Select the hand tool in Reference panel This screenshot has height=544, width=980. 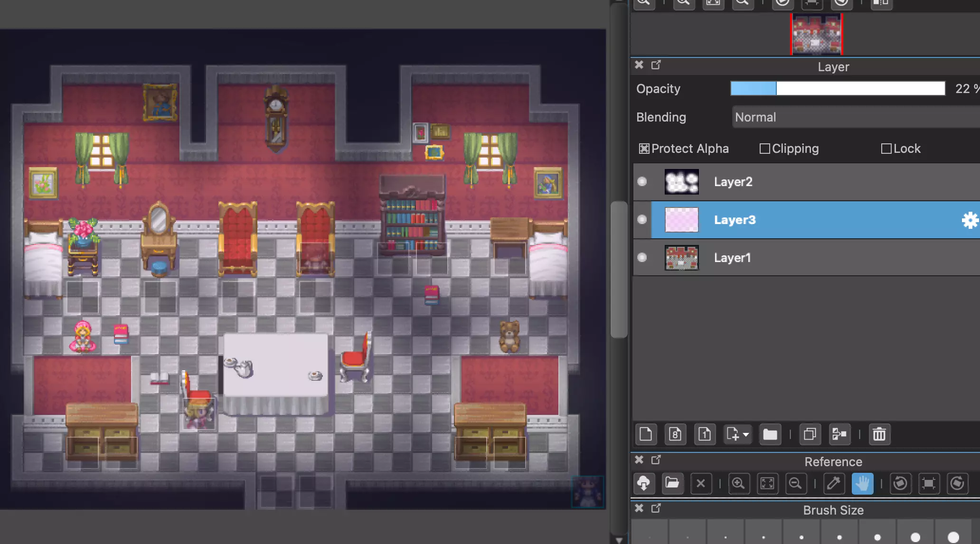coord(862,483)
